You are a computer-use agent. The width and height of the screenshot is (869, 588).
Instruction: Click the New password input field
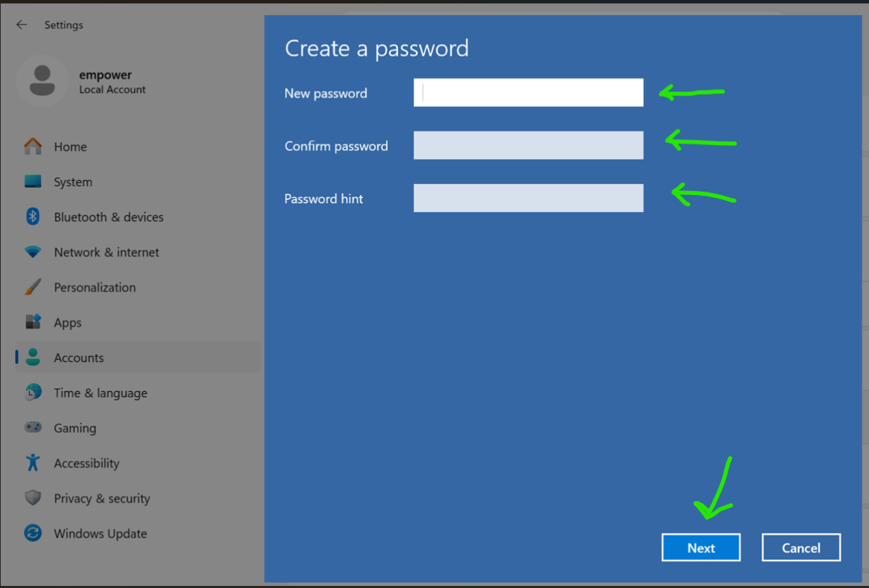pos(528,93)
